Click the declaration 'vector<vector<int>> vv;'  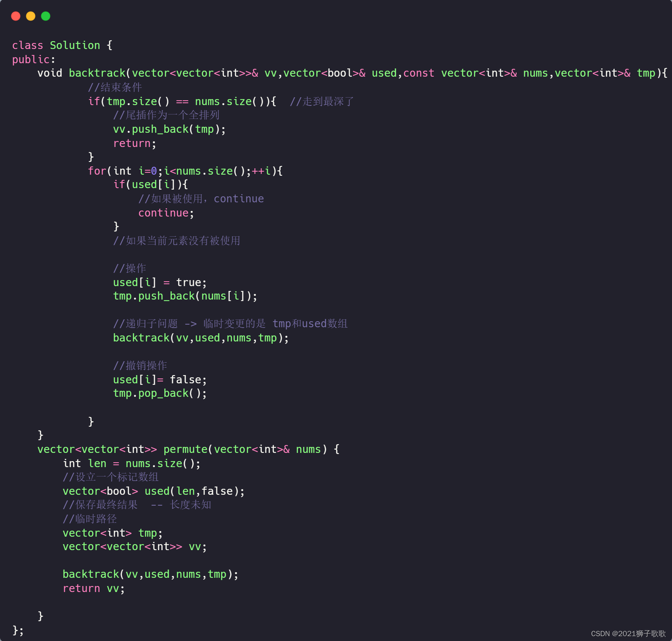pos(135,546)
